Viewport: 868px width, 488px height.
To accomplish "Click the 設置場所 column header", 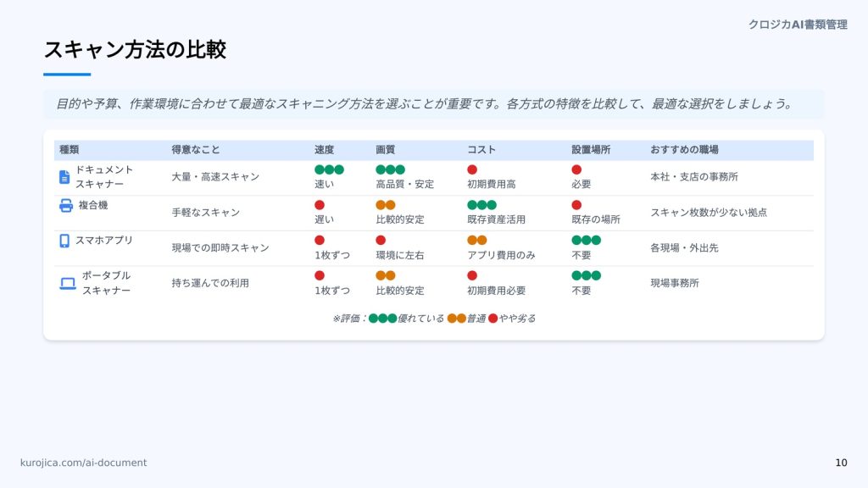I will coord(591,149).
